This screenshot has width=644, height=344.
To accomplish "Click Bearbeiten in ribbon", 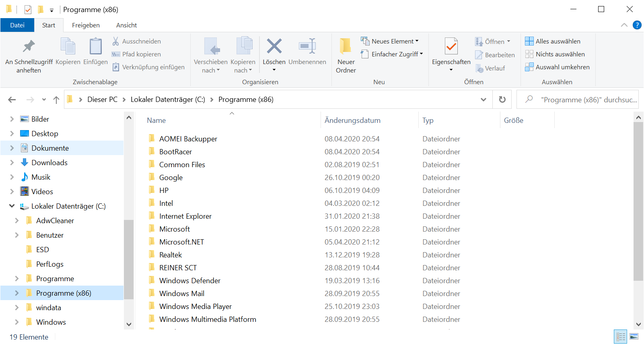I will coord(495,55).
